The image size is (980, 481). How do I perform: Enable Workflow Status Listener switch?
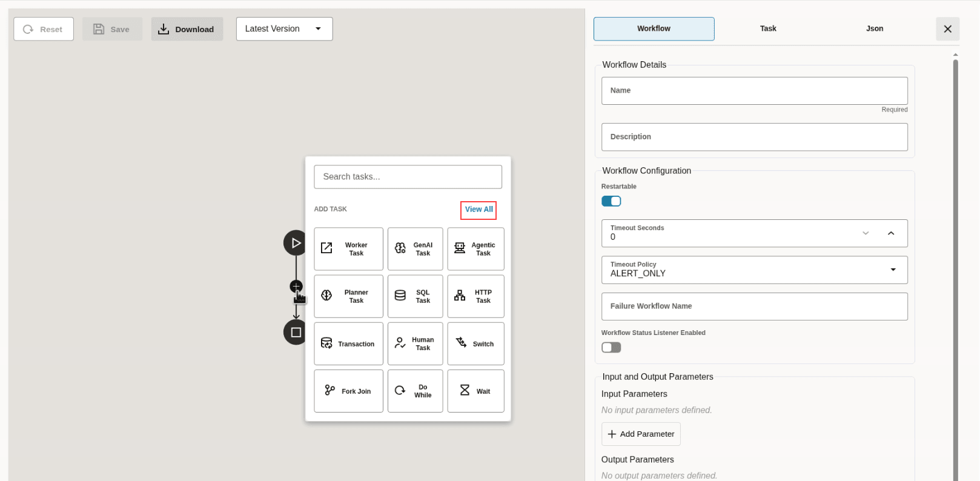coord(611,347)
